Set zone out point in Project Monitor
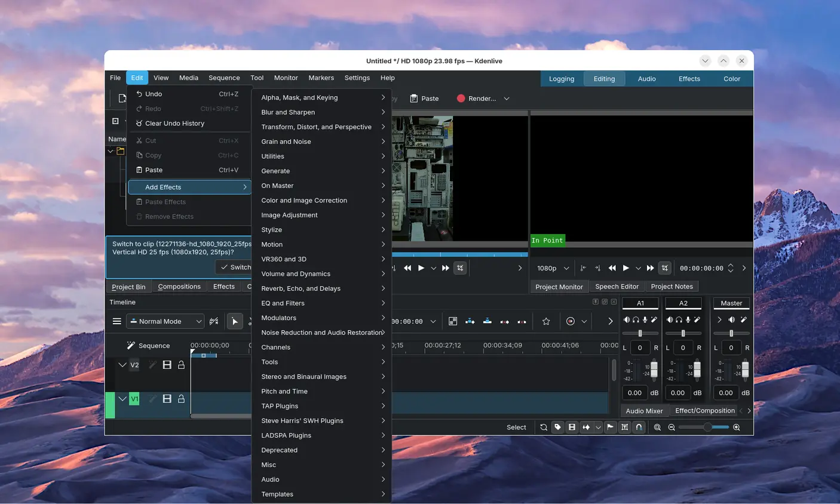The image size is (840, 504). pos(597,268)
